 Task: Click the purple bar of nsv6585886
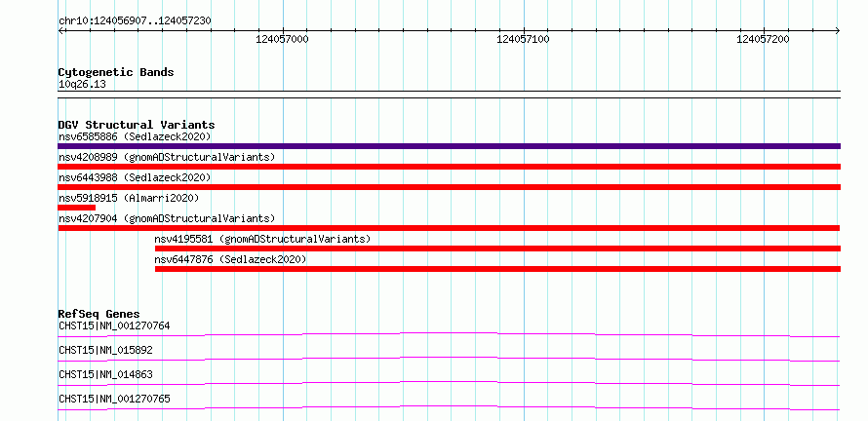pyautogui.click(x=449, y=146)
